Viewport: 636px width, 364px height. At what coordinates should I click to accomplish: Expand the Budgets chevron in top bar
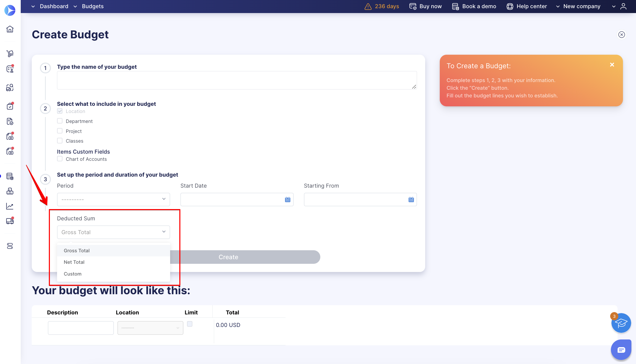[x=75, y=6]
